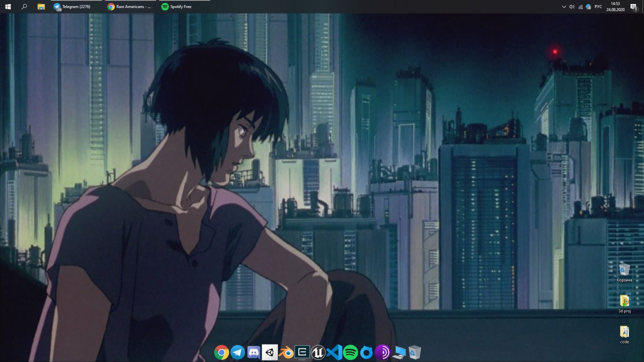Switch to Telegram (2276) taskbar window

point(76,7)
